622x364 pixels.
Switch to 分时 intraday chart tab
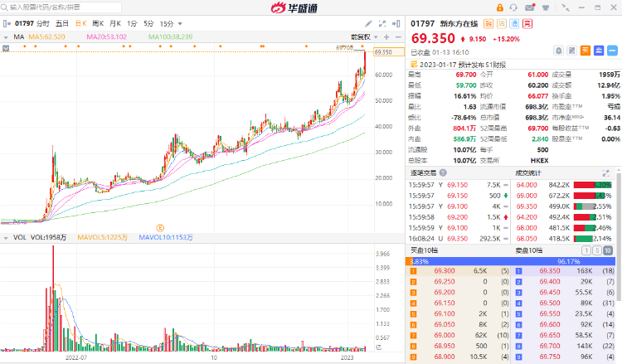coord(43,24)
